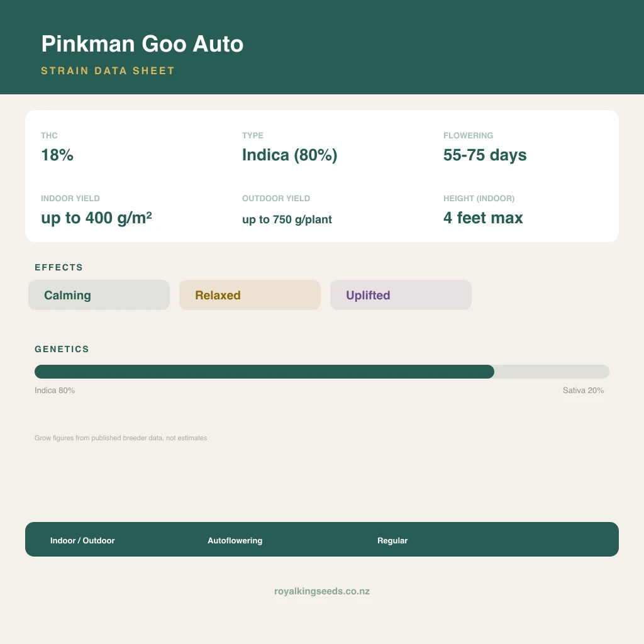Open the royalkingseeds.co.nz link

click(322, 591)
